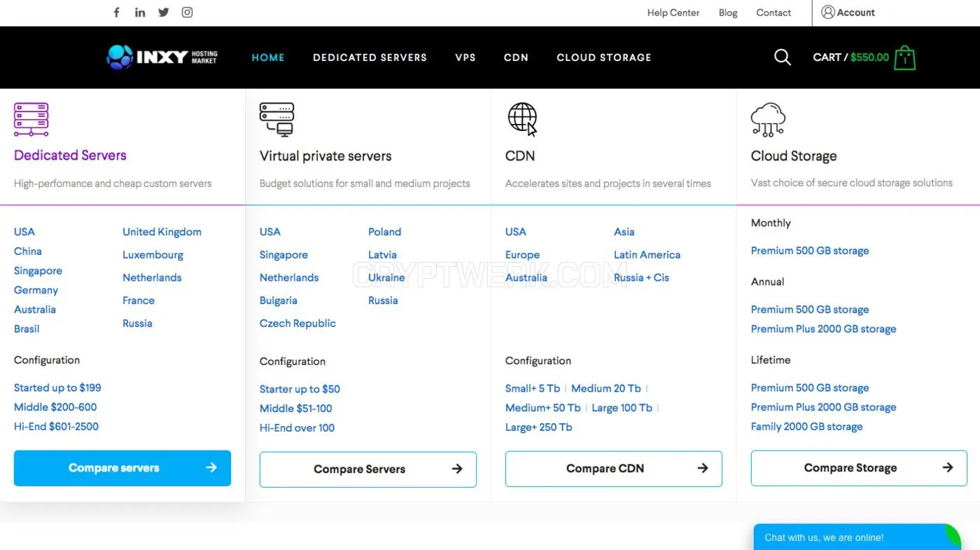Viewport: 980px width, 550px height.
Task: Open Monthly Premium 500 GB storage
Action: click(810, 251)
